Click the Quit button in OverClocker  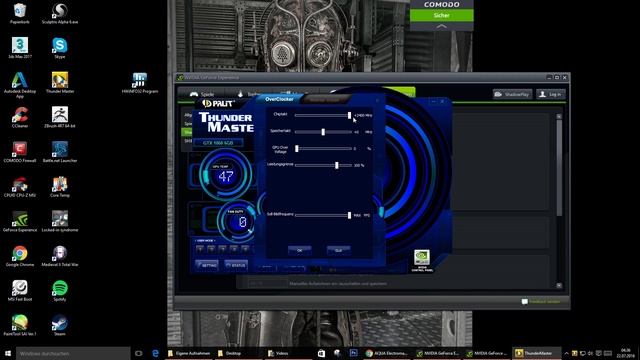[338, 250]
